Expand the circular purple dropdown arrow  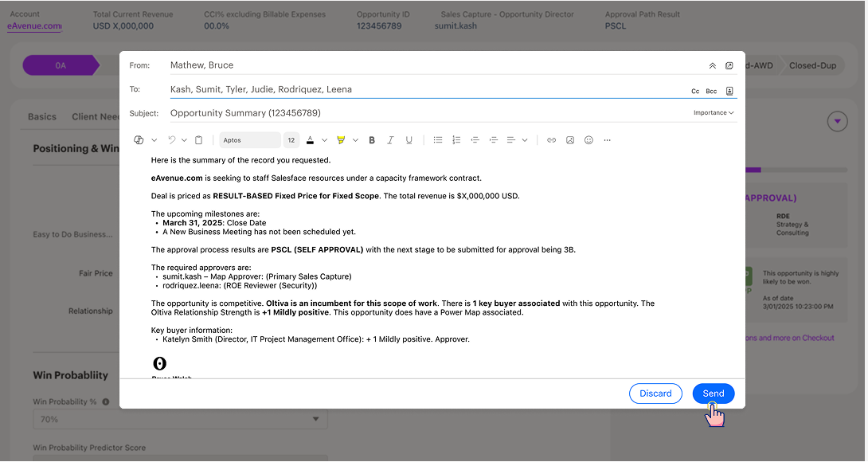click(x=838, y=121)
